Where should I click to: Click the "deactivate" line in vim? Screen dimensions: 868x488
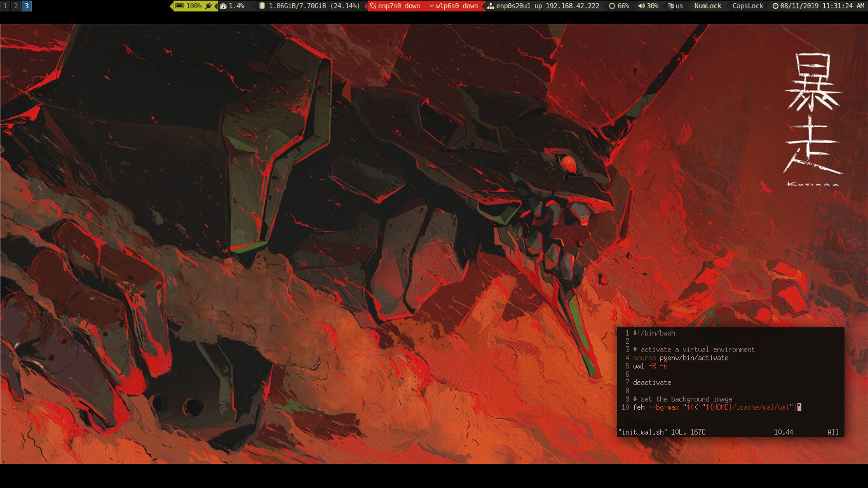click(652, 383)
